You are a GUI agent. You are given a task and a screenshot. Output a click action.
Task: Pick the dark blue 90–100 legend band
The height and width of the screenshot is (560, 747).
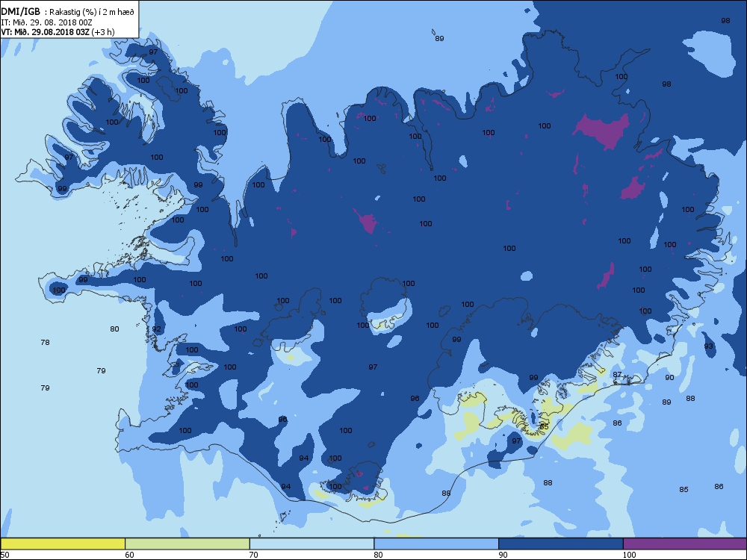[561, 544]
